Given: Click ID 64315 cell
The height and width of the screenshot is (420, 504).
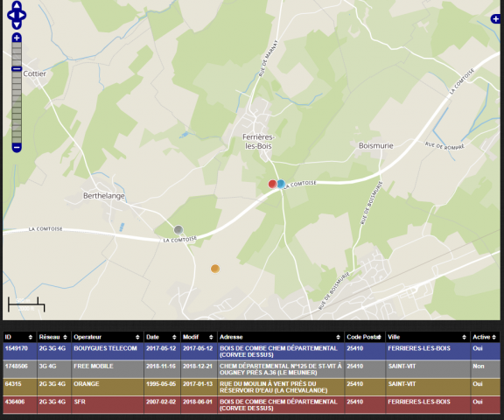Looking at the screenshot, I should (x=19, y=387).
